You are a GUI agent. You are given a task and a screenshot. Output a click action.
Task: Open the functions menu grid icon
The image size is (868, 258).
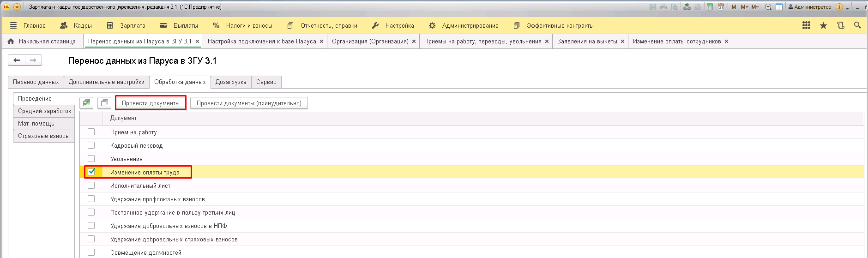806,26
